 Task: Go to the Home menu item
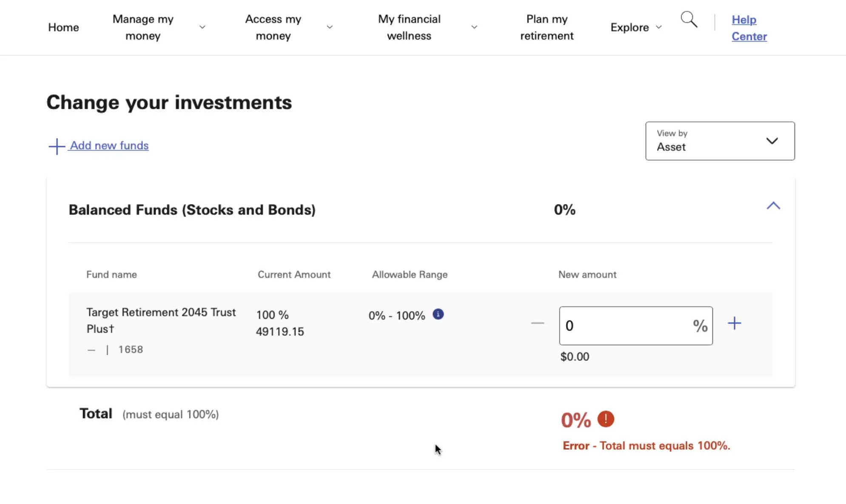[x=63, y=27]
